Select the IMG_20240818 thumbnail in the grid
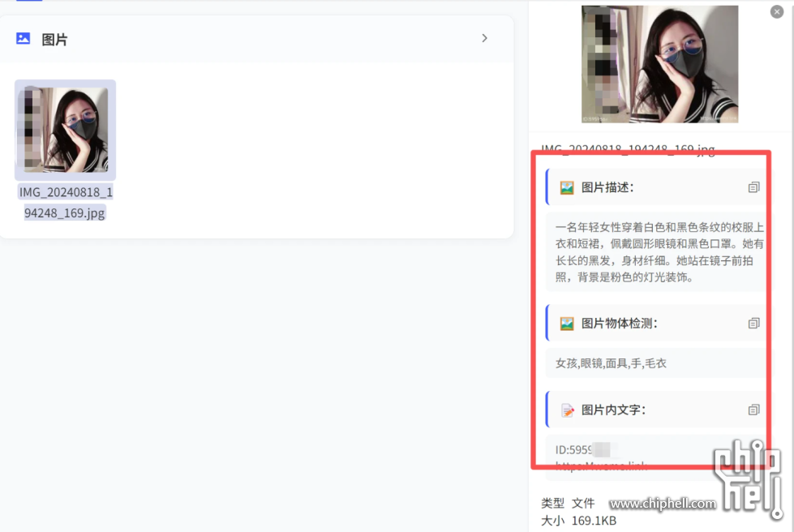This screenshot has height=532, width=794. 66,130
